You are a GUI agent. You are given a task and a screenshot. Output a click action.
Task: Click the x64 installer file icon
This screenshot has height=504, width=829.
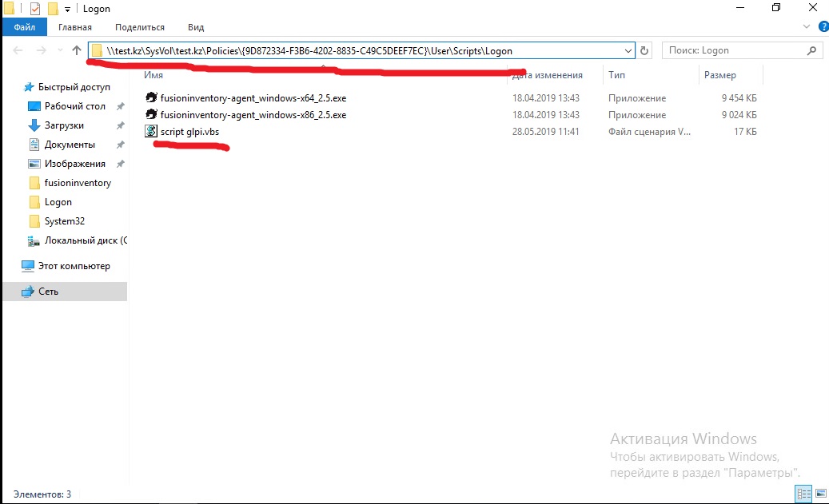tap(151, 97)
